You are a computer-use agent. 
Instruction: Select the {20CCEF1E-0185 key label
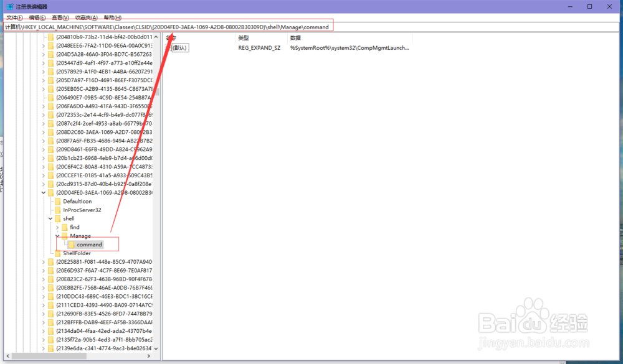coord(104,175)
